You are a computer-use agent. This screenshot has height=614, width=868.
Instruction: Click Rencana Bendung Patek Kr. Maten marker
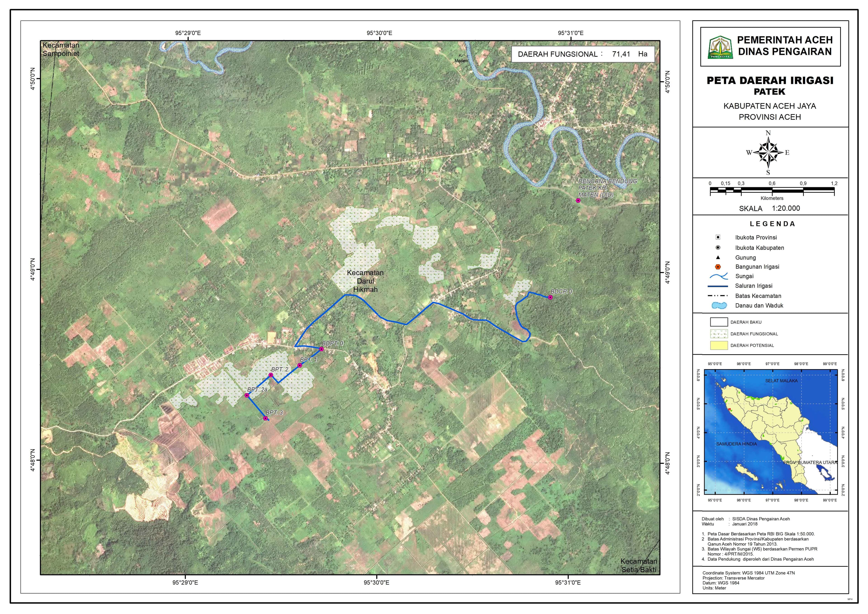(x=578, y=201)
